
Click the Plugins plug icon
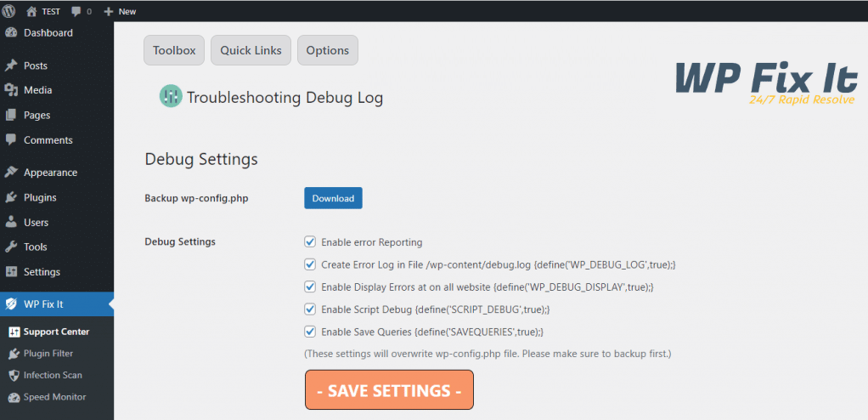point(11,197)
